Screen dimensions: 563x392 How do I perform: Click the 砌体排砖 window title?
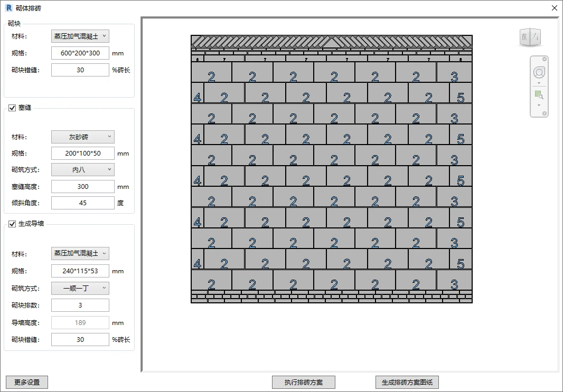point(29,8)
